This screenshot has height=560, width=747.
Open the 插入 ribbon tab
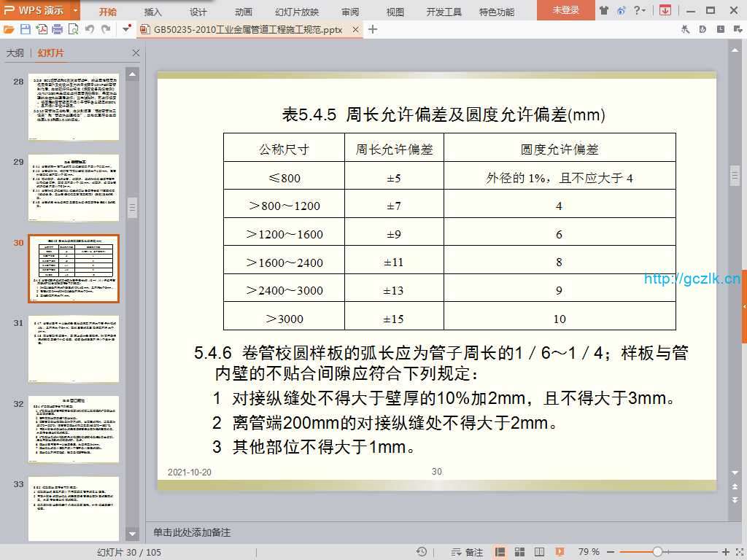(153, 12)
